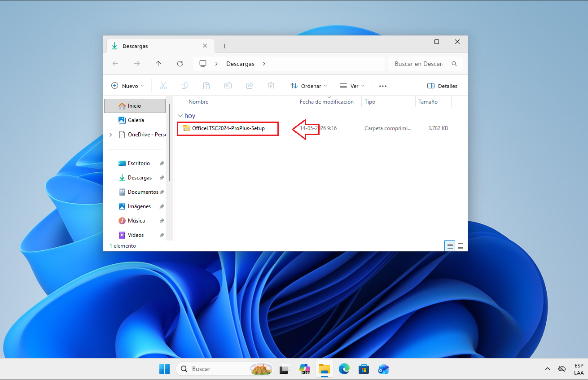Click the OneDrive cloud tray icon
The image size is (588, 380).
(x=562, y=369)
